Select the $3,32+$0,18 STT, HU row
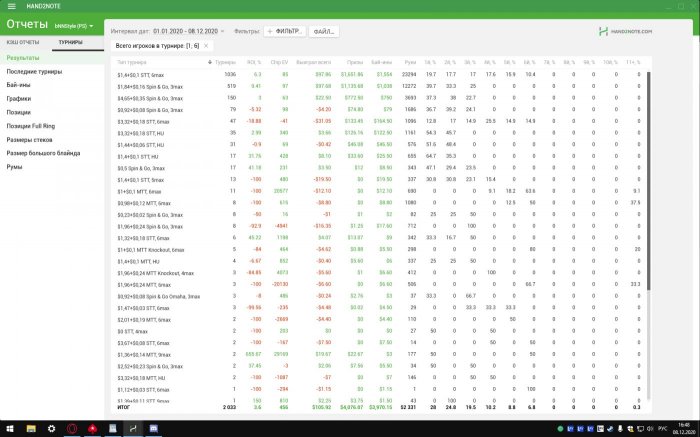The image size is (700, 437). click(x=379, y=133)
